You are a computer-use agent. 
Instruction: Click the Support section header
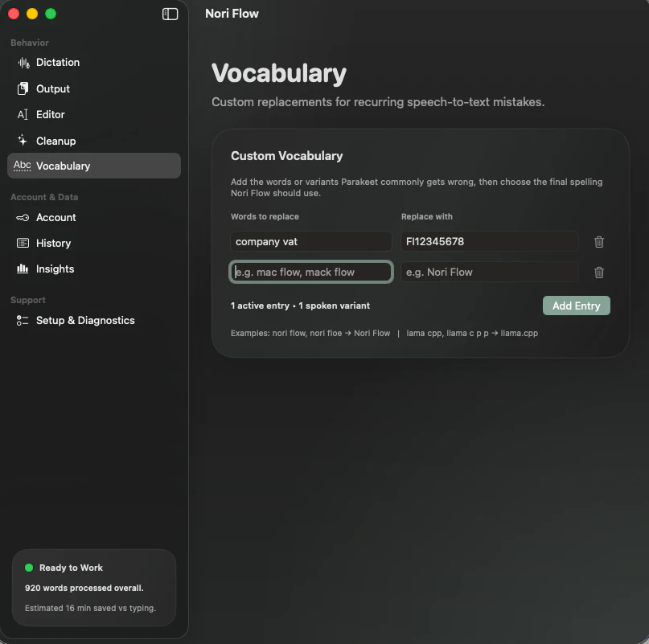(x=27, y=300)
